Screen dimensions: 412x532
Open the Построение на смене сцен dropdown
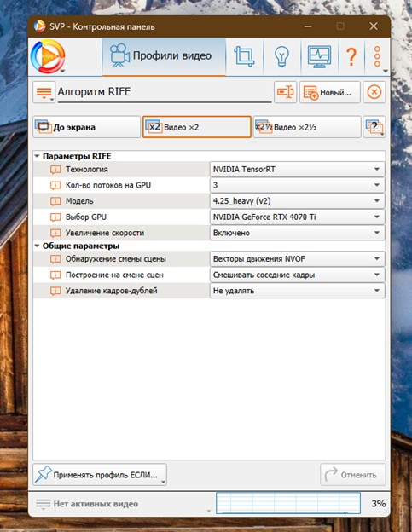point(298,275)
